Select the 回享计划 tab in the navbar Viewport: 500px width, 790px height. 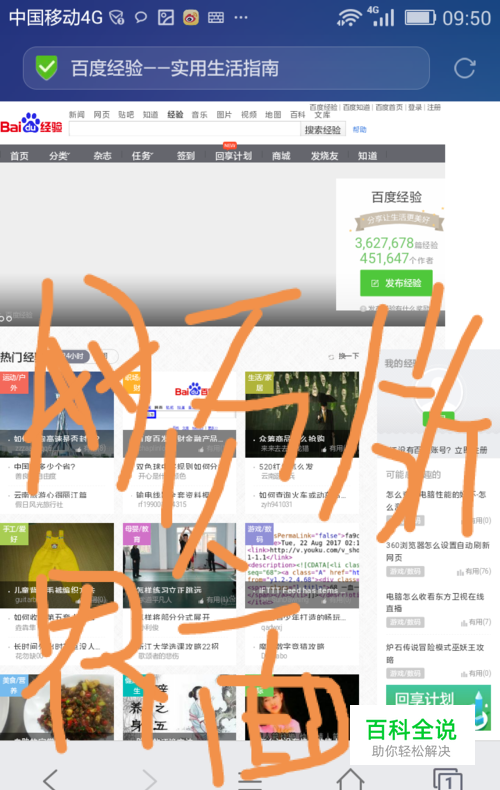point(233,156)
